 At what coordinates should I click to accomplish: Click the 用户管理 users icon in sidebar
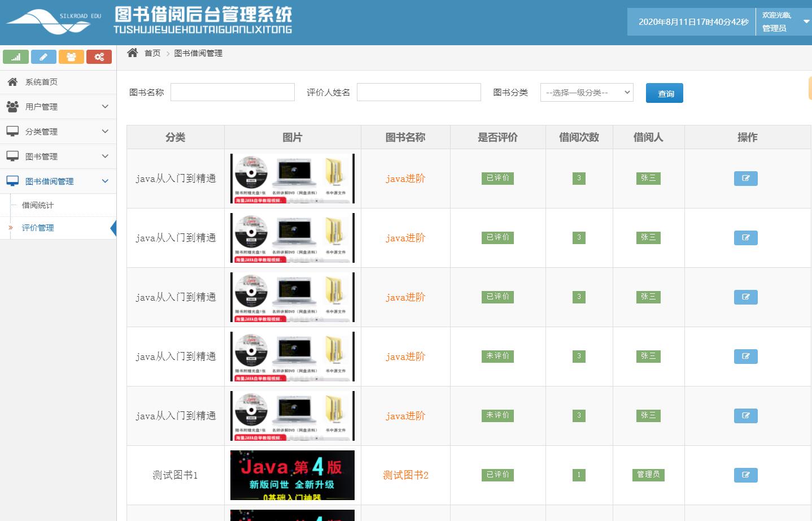coord(11,106)
